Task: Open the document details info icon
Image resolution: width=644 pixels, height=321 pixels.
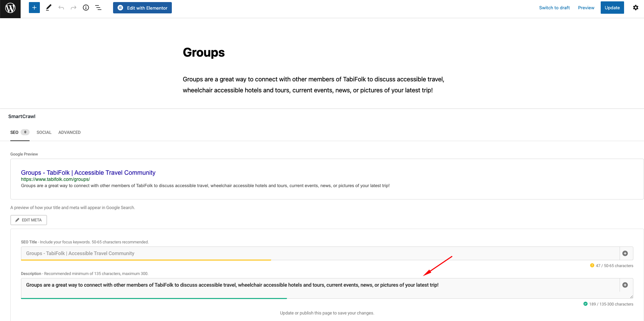Action: click(x=86, y=8)
